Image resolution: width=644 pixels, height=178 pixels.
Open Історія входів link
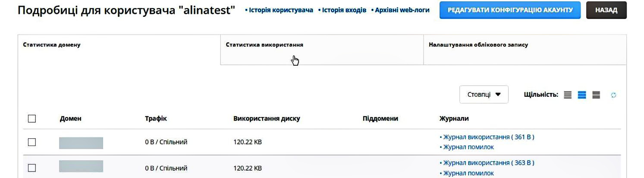[x=342, y=10]
